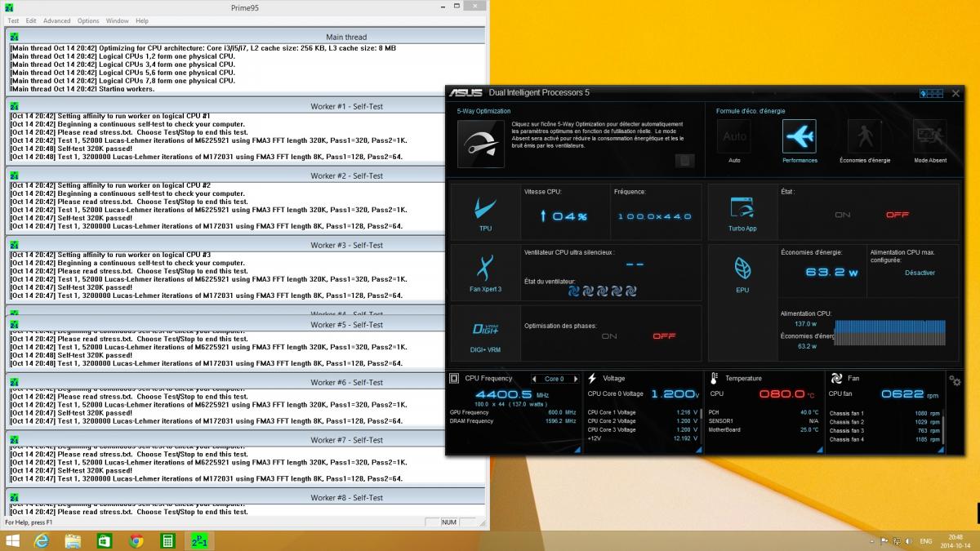Expand Fan panel corner arrow
This screenshot has width=980, height=551.
942,449
